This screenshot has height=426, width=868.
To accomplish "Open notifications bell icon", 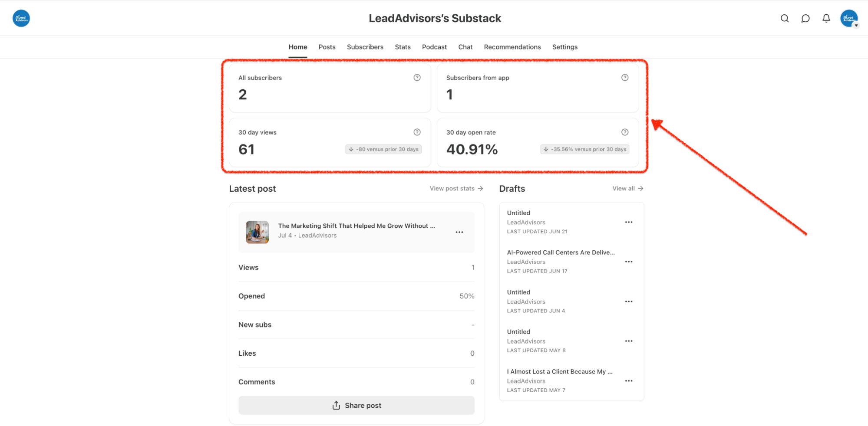I will tap(826, 18).
